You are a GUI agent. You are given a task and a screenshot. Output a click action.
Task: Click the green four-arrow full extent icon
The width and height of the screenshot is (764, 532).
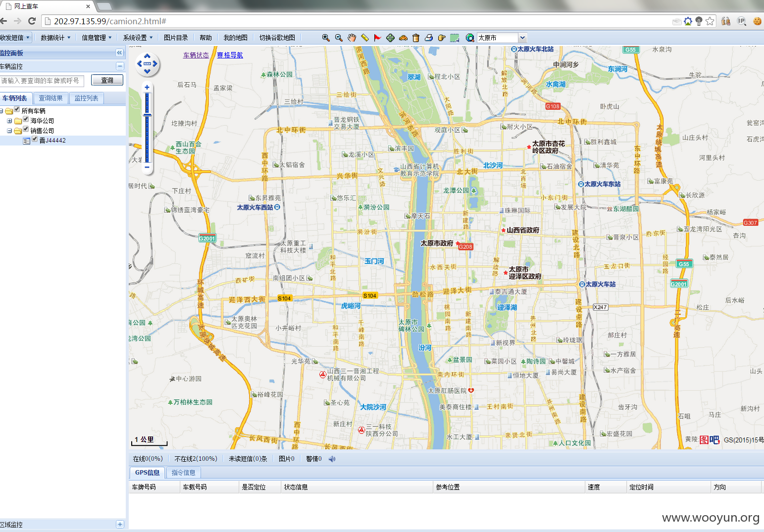point(390,38)
